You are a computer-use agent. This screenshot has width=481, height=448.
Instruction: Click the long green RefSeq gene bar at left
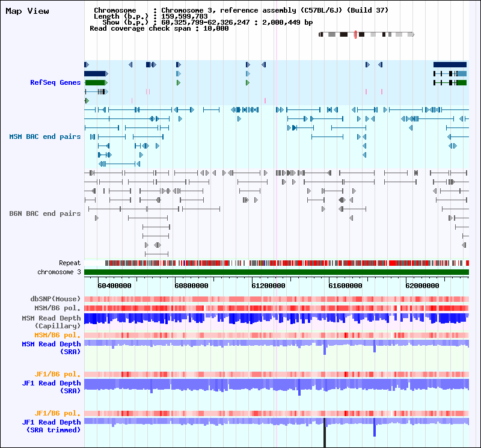96,82
